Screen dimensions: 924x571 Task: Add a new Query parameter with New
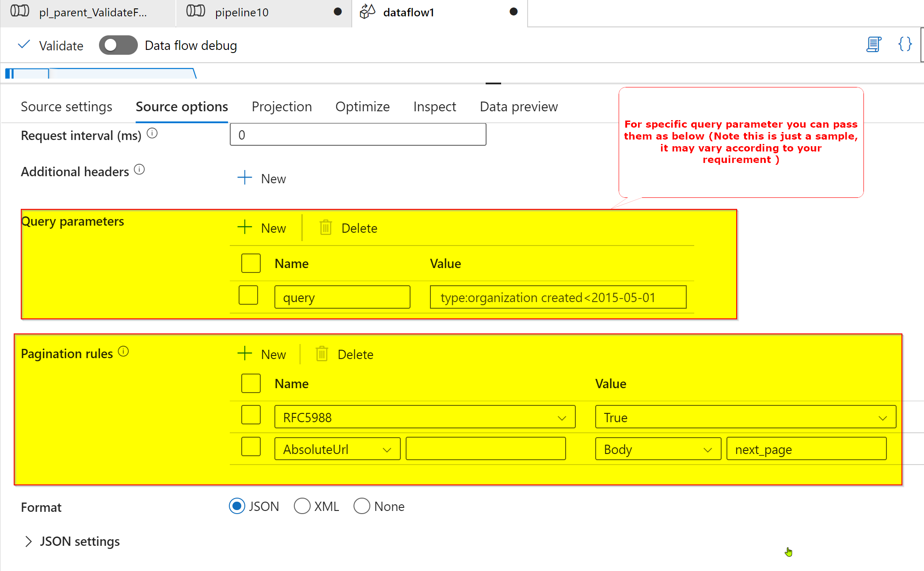click(262, 227)
